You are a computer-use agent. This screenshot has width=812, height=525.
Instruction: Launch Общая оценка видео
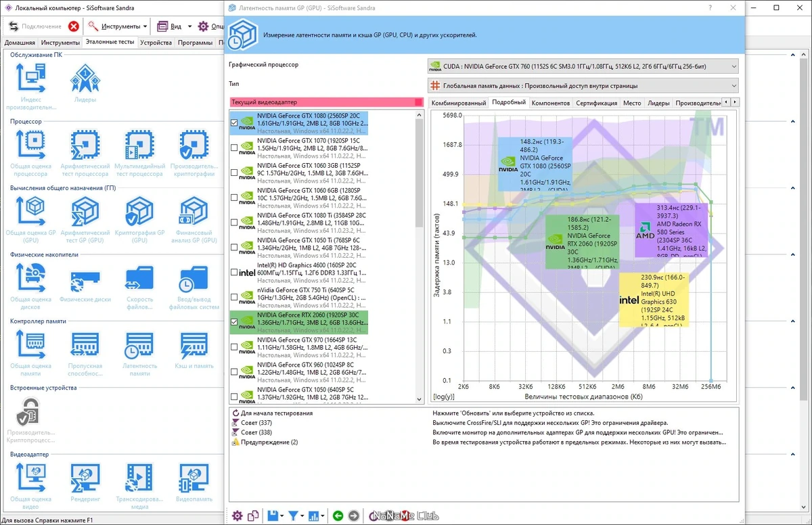pos(30,486)
